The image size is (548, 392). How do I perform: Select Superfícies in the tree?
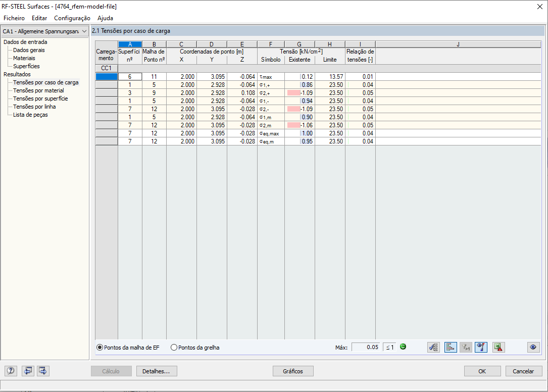[26, 66]
